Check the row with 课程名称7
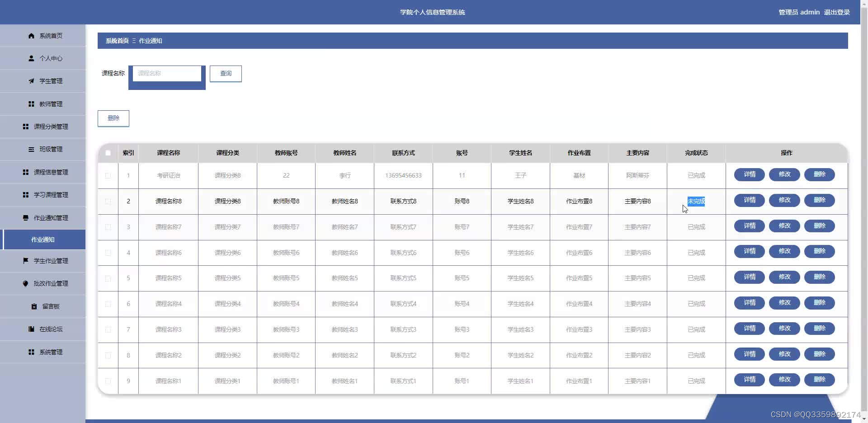The height and width of the screenshot is (423, 868). click(x=108, y=227)
